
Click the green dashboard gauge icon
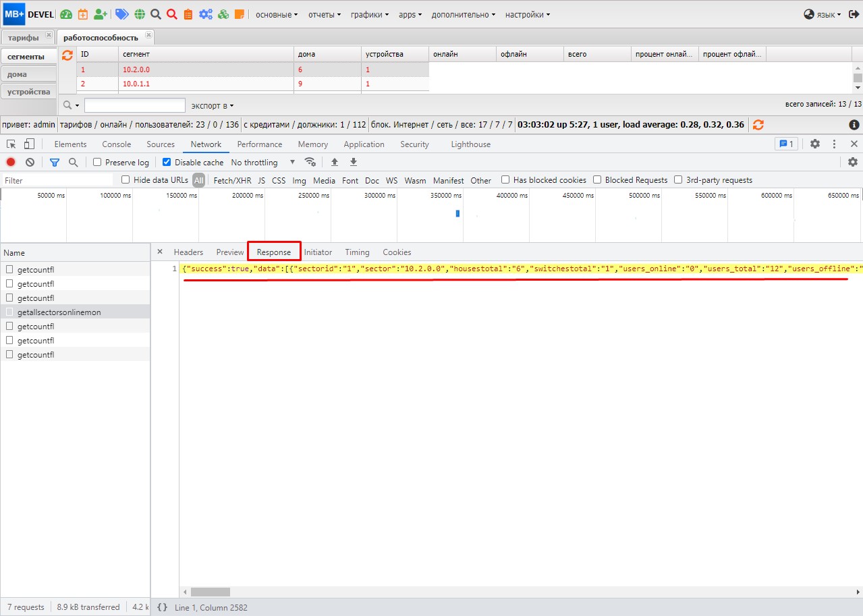(x=65, y=14)
